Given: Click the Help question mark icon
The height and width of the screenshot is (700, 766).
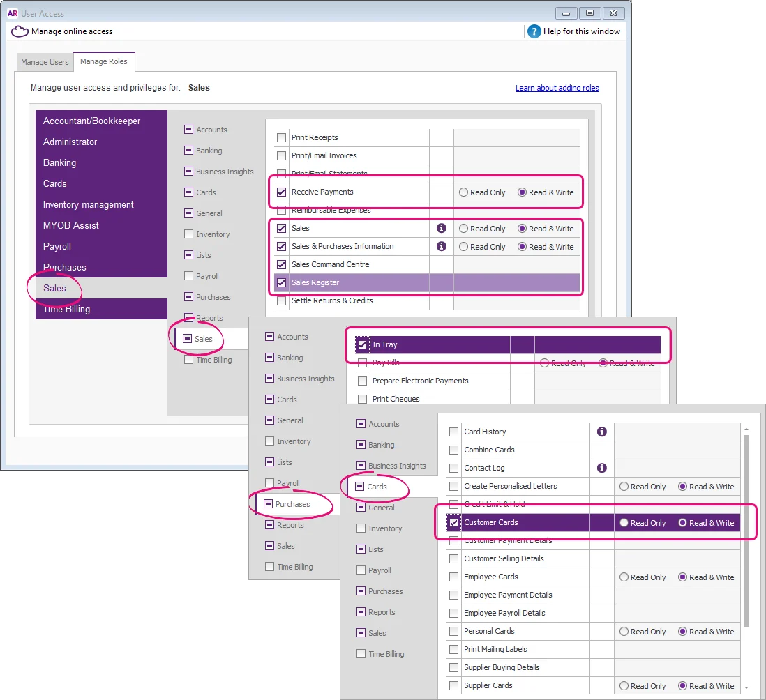Looking at the screenshot, I should pos(534,31).
